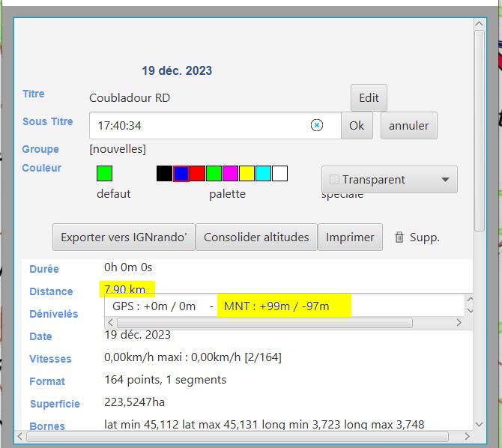Click Consolider altitudes button
Image resolution: width=502 pixels, height=448 pixels.
coord(256,237)
